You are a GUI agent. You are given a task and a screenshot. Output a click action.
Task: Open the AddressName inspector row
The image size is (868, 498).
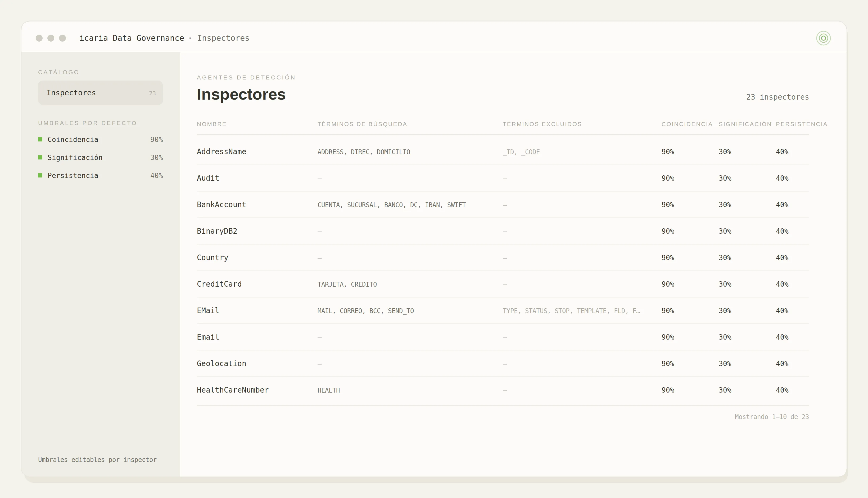click(x=503, y=152)
